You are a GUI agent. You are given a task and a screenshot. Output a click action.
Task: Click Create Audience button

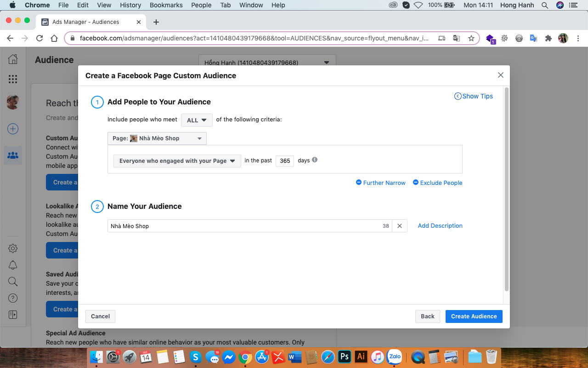point(474,316)
